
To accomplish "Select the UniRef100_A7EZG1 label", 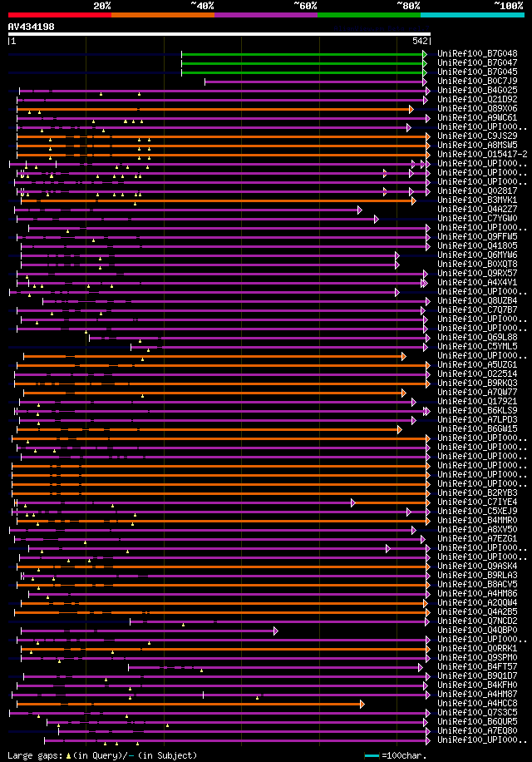I will (477, 538).
